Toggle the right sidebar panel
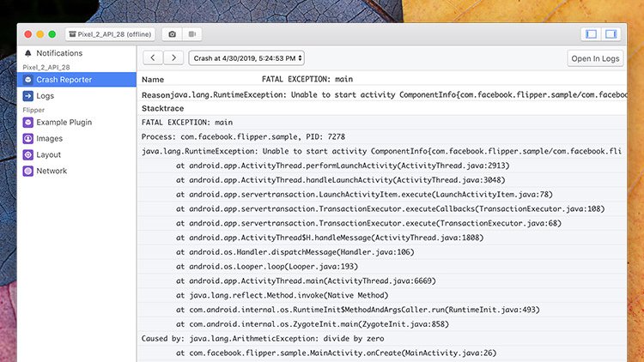Screen dimensions: 644x362 [x=611, y=34]
